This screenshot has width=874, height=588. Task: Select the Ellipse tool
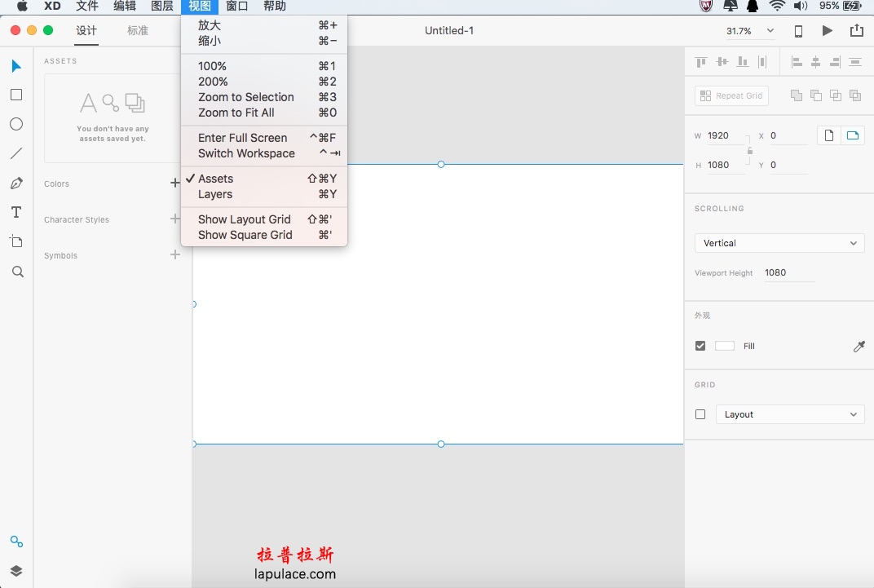click(16, 124)
